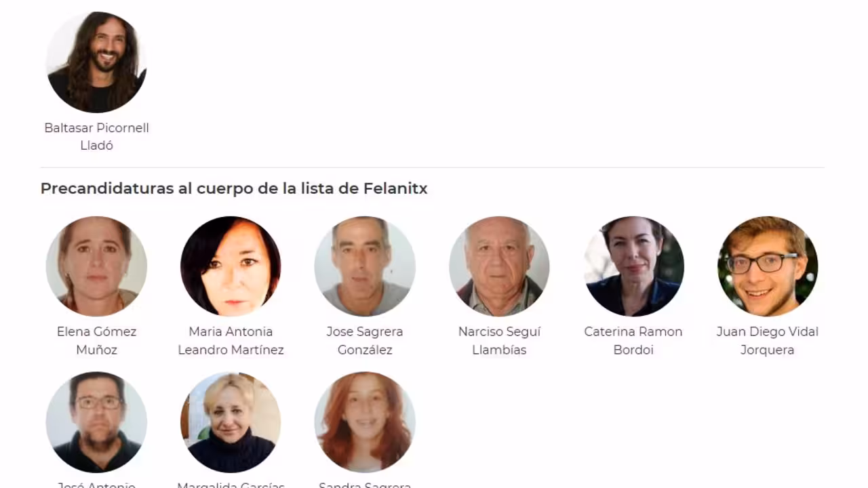View Maria Antonia Leandro Martínez's portrait

231,266
